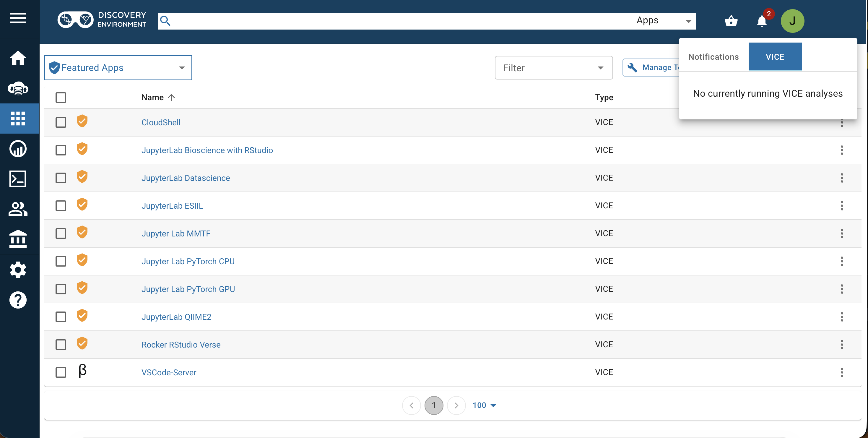Screen dimensions: 868x438
Task: Open JupyterLab Datascience app link
Action: point(185,178)
